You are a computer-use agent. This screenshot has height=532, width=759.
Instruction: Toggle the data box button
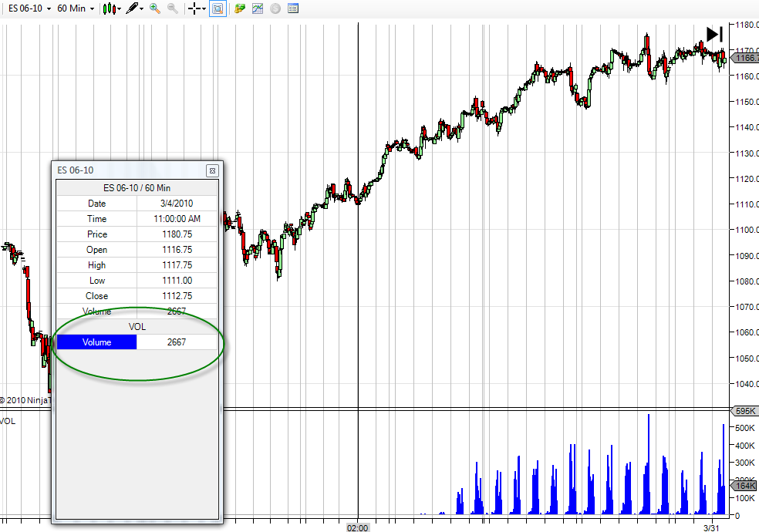[x=218, y=8]
